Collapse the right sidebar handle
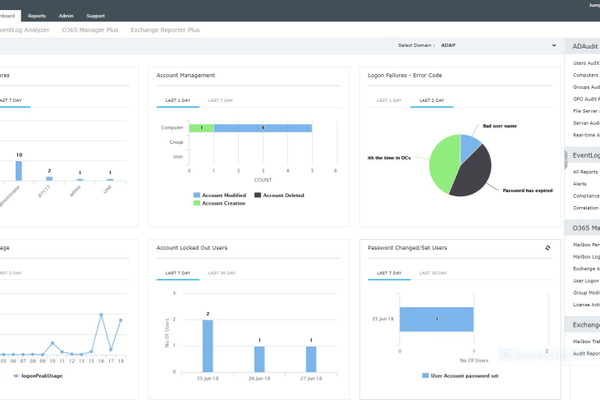600x400 pixels. click(565, 160)
